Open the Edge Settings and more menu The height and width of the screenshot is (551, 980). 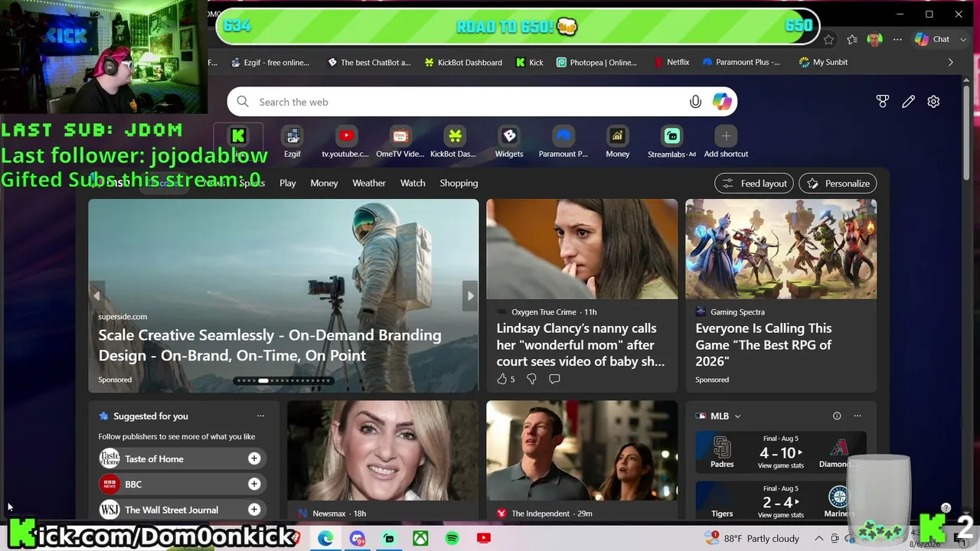897,39
